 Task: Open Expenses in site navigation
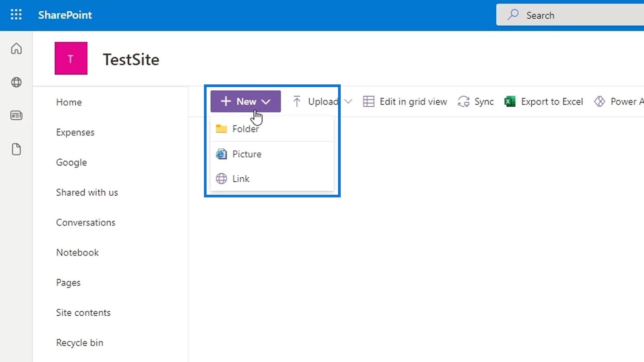pos(75,132)
